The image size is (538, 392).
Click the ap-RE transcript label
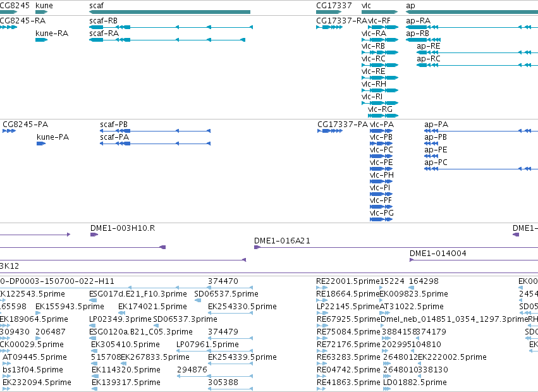tap(429, 46)
